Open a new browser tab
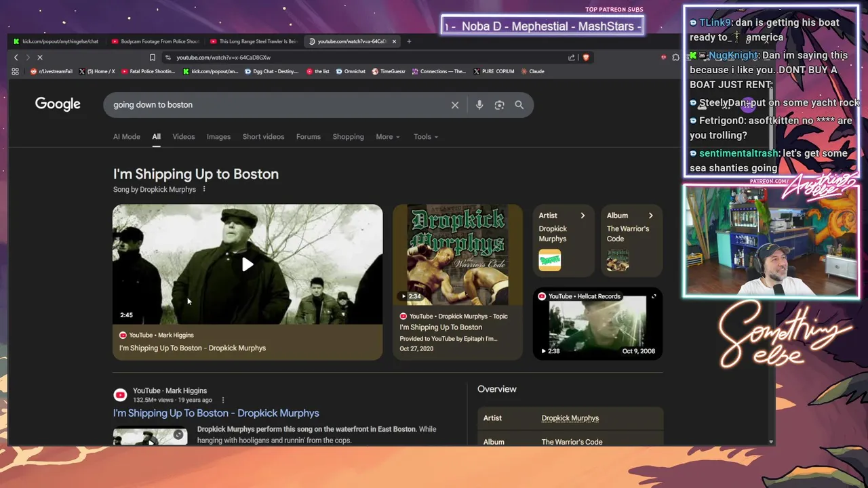 409,41
